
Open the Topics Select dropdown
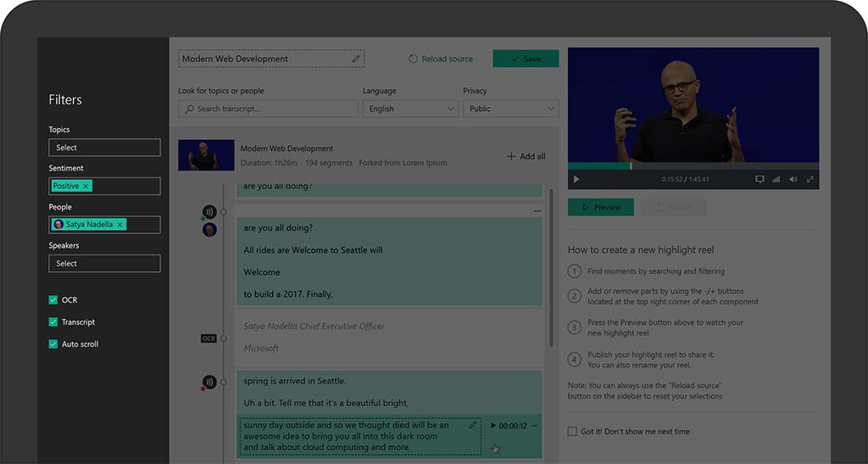[104, 148]
